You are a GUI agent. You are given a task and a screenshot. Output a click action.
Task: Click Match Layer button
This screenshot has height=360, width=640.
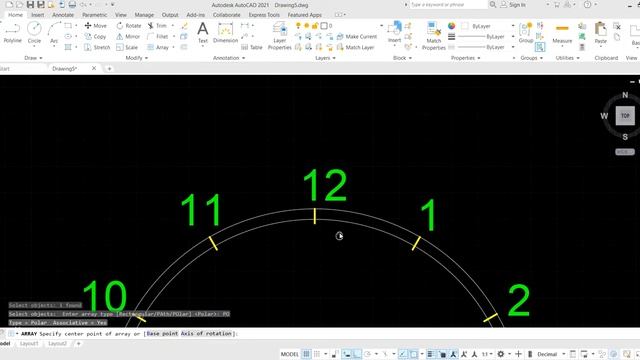point(356,47)
